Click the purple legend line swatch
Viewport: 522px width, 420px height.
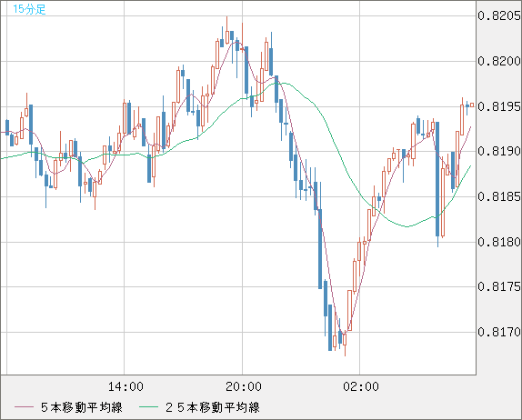point(24,407)
